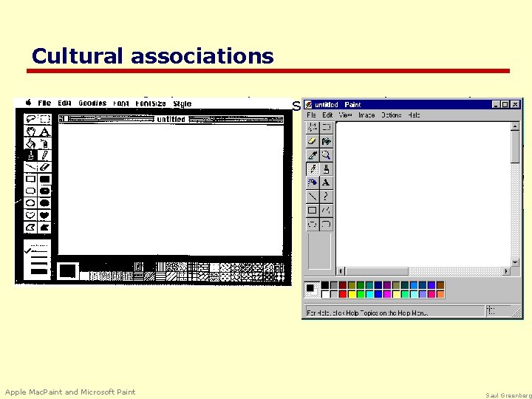This screenshot has height=399, width=532.
Task: Pick the filled Rounded Rectangle in MacPaint
Action: (x=45, y=191)
